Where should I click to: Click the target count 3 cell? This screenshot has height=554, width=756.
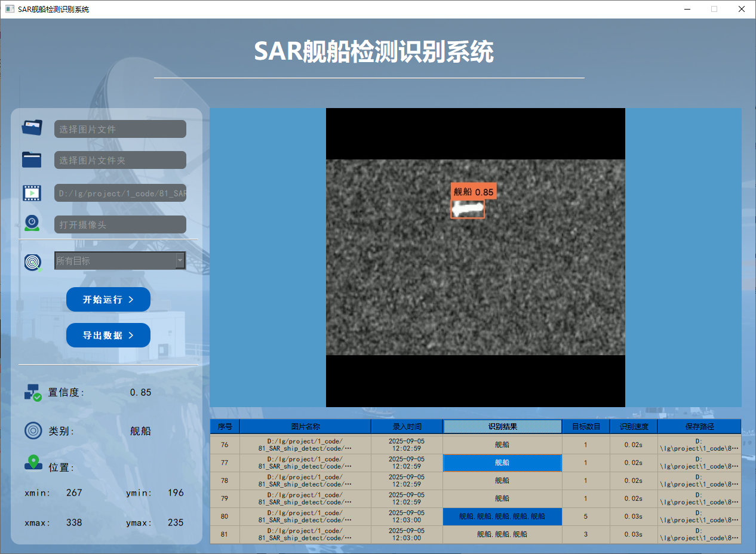coord(586,534)
